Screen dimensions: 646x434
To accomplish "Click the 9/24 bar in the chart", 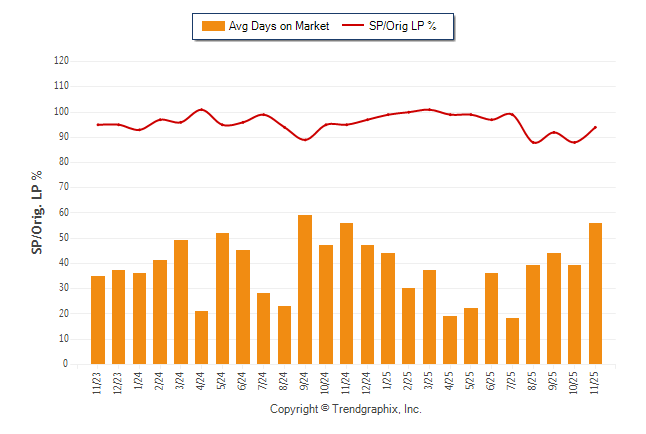I will pos(305,290).
